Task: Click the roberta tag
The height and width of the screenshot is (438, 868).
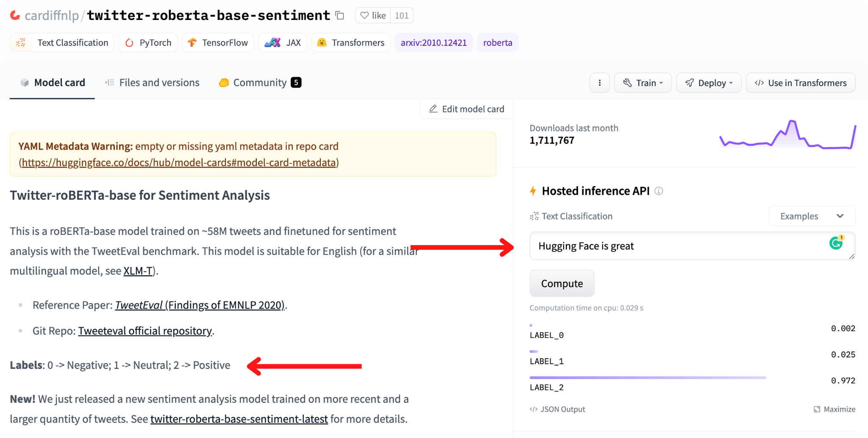Action: coord(498,42)
